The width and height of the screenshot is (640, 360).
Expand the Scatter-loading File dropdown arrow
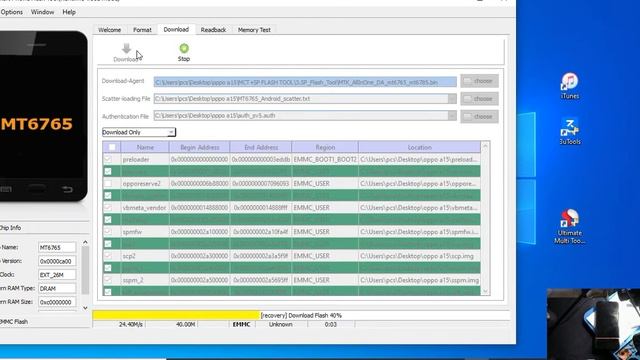(x=452, y=99)
